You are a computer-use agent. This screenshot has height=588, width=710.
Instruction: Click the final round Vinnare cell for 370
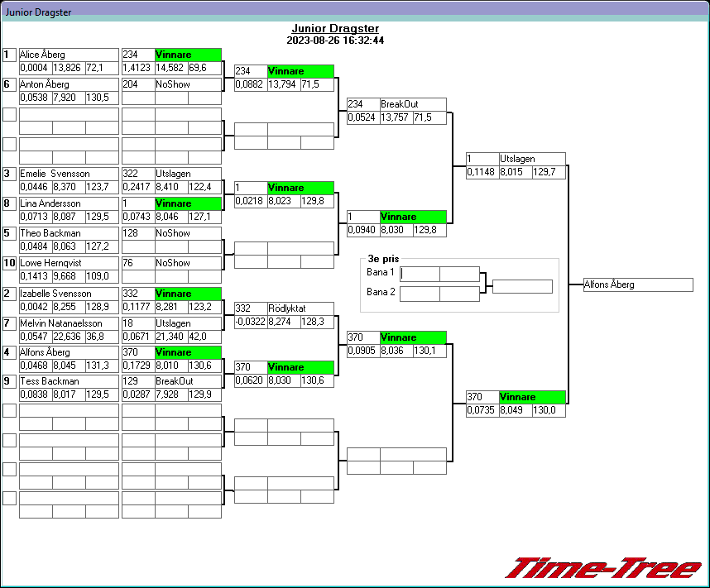click(532, 398)
